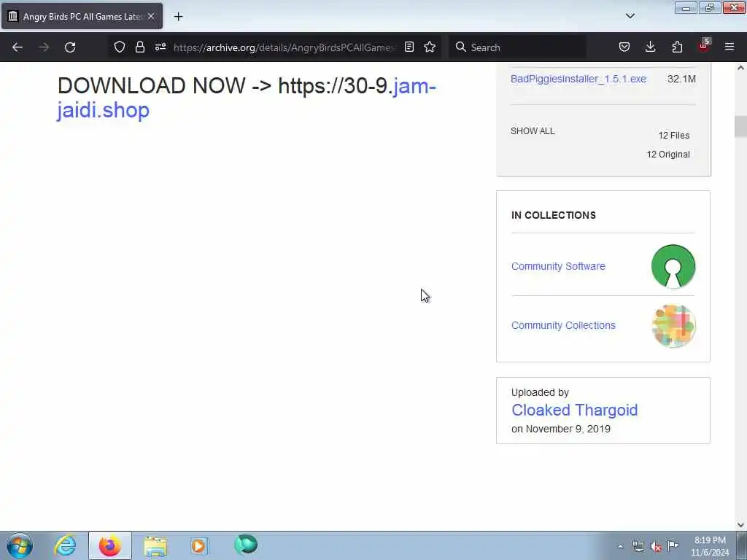This screenshot has height=560, width=747.
Task: Open the Action Center flag icon
Action: 673,545
